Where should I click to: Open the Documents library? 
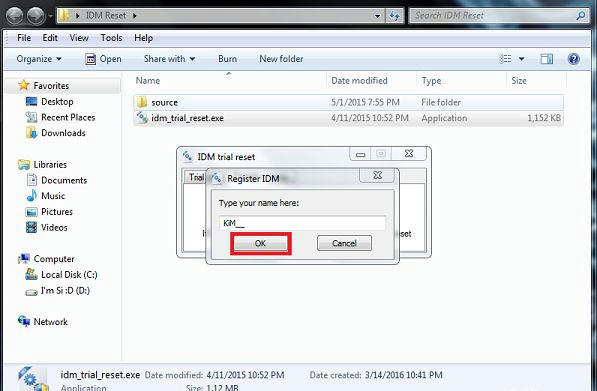(x=64, y=180)
